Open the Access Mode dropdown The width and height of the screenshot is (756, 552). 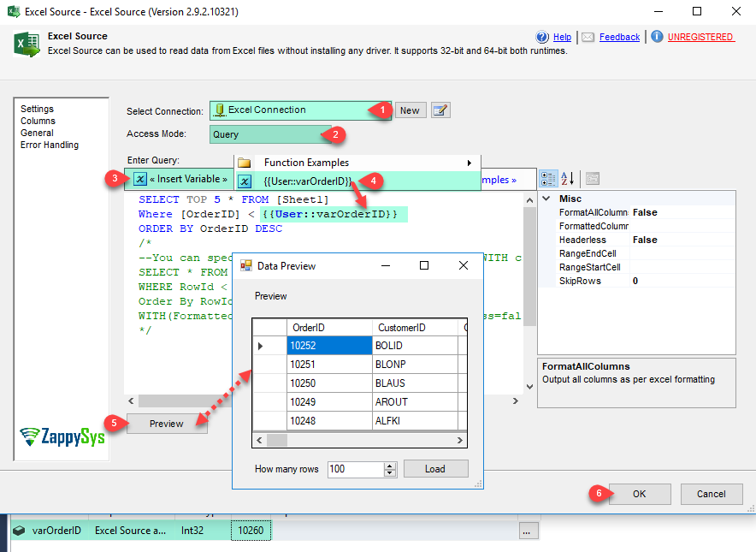(x=269, y=134)
